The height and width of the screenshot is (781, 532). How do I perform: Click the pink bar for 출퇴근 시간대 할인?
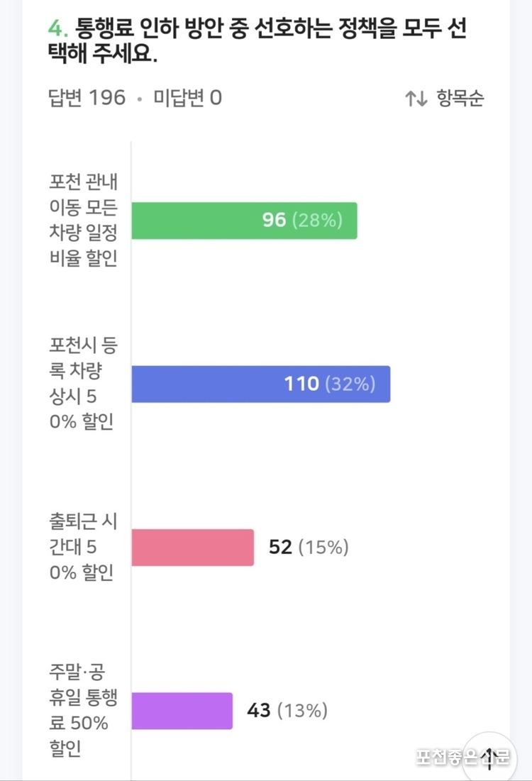point(193,548)
